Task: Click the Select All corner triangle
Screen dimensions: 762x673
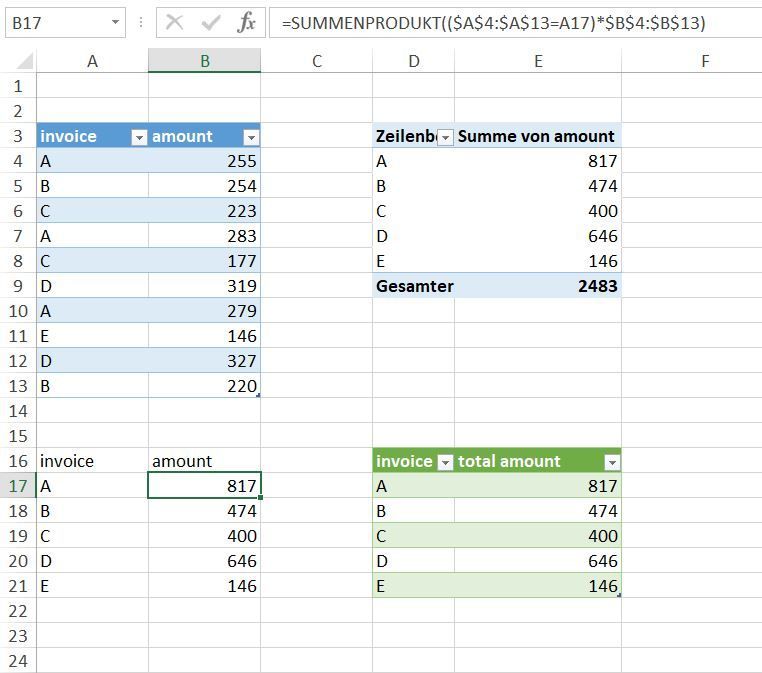Action: [x=25, y=61]
